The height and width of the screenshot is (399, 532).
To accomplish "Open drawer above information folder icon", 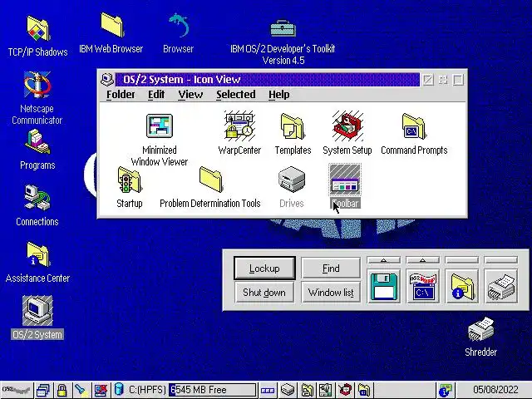I will (x=462, y=260).
